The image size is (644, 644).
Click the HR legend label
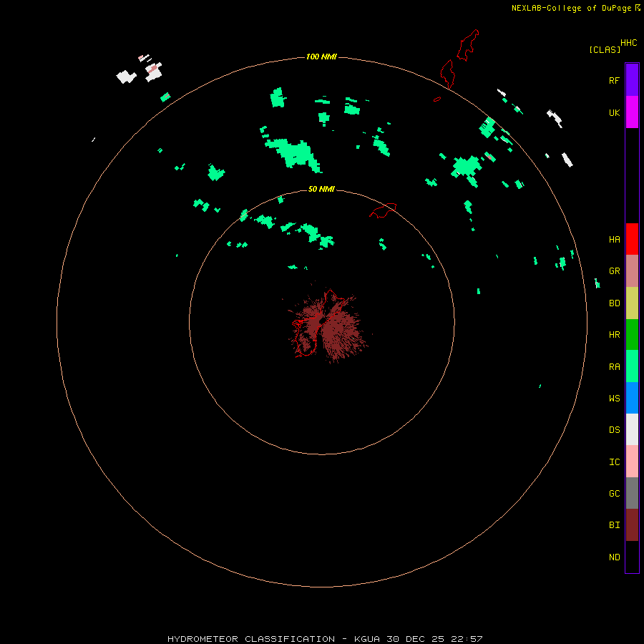[x=614, y=335]
